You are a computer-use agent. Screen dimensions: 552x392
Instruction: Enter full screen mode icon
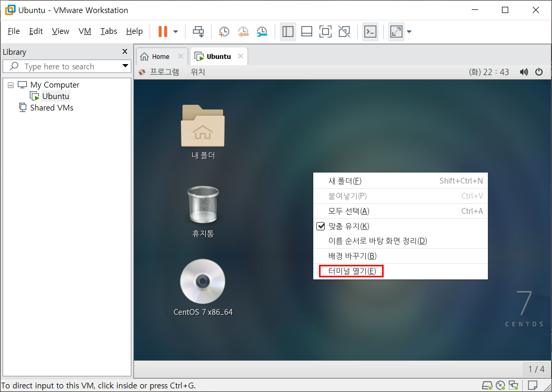(x=325, y=31)
